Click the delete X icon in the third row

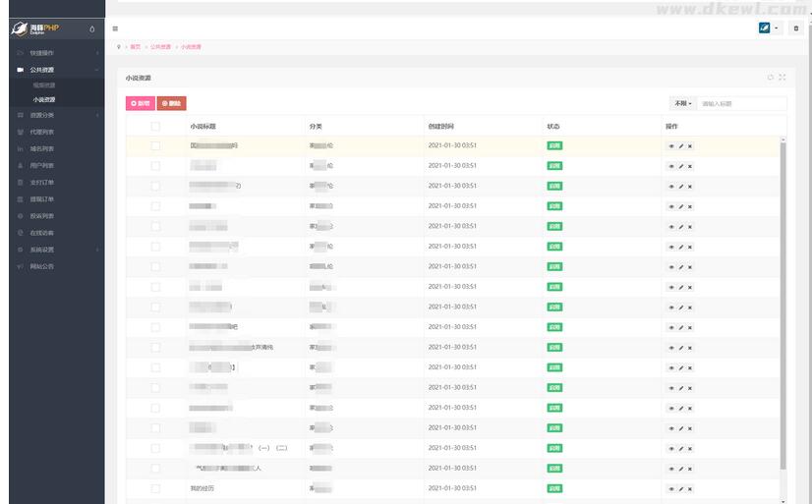coord(689,186)
